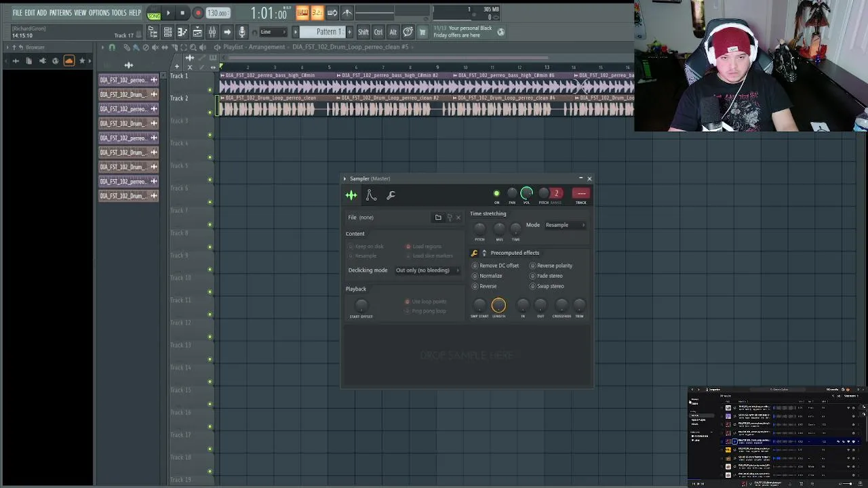Select the pencil draw tool in playlist
Screen dimensions: 868x488
point(127,47)
